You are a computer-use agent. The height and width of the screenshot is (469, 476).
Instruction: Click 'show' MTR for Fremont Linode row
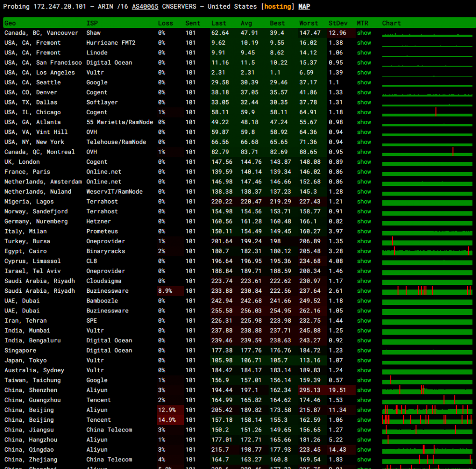pos(364,52)
